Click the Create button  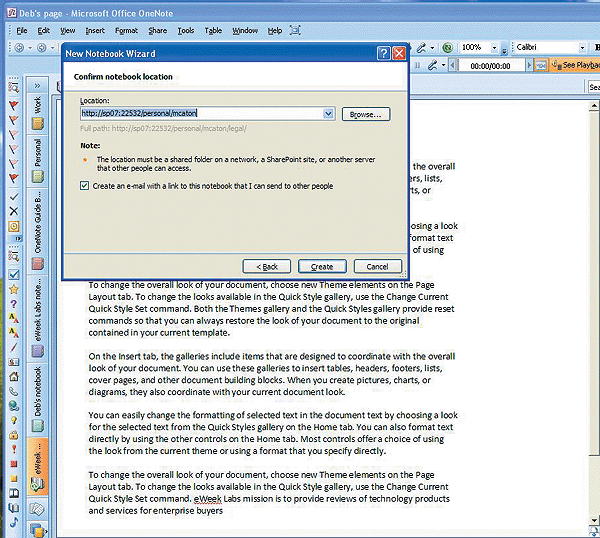coord(322,267)
